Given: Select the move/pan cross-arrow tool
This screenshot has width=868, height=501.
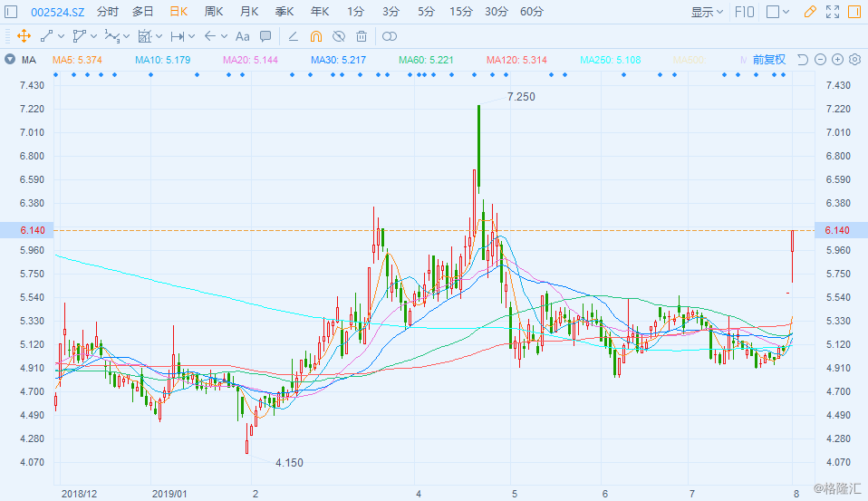Looking at the screenshot, I should 24,36.
